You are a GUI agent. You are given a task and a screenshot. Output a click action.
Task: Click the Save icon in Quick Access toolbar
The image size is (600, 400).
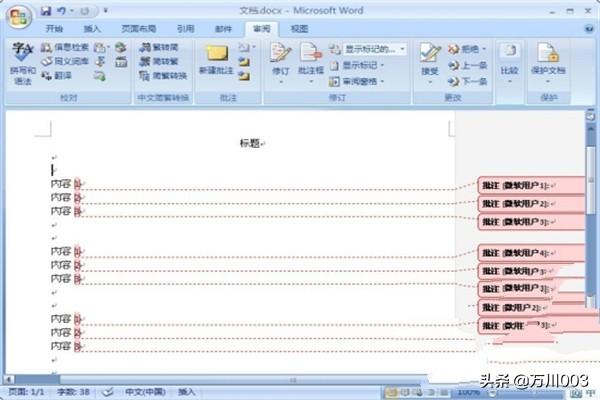[x=46, y=11]
